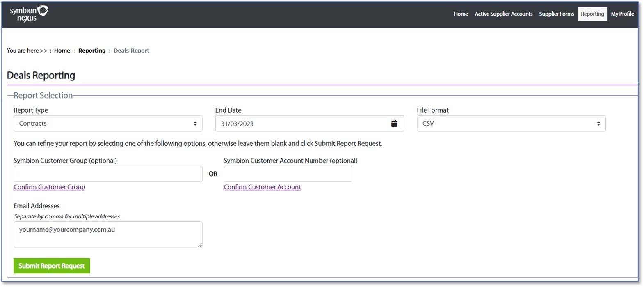Click the Symbion Customer Group (optional) label
Image resolution: width=644 pixels, height=287 pixels.
65,161
